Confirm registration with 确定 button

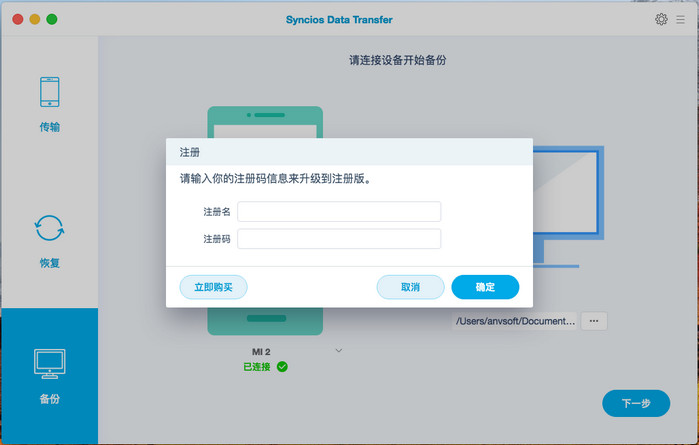pos(485,287)
